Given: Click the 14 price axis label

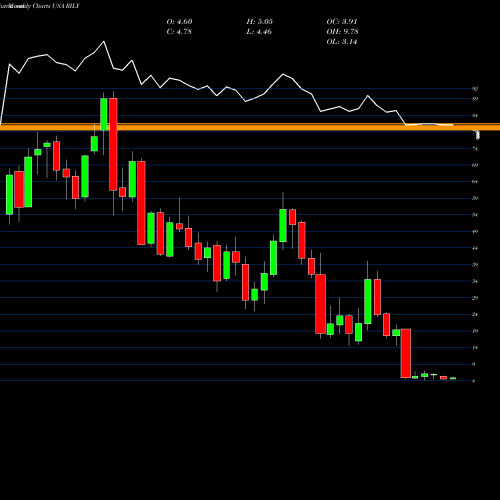Looking at the screenshot, I should 475,348.
